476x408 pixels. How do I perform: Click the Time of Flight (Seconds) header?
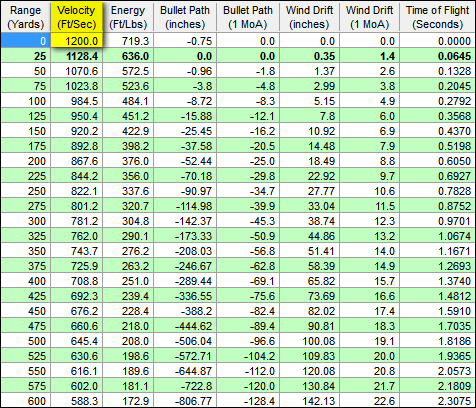[x=438, y=17]
